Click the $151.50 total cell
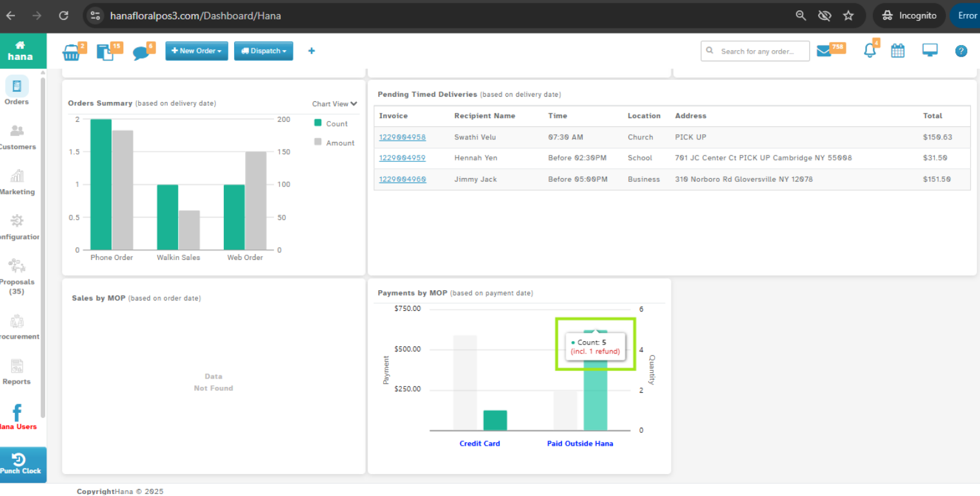The image size is (980, 496). pos(937,179)
